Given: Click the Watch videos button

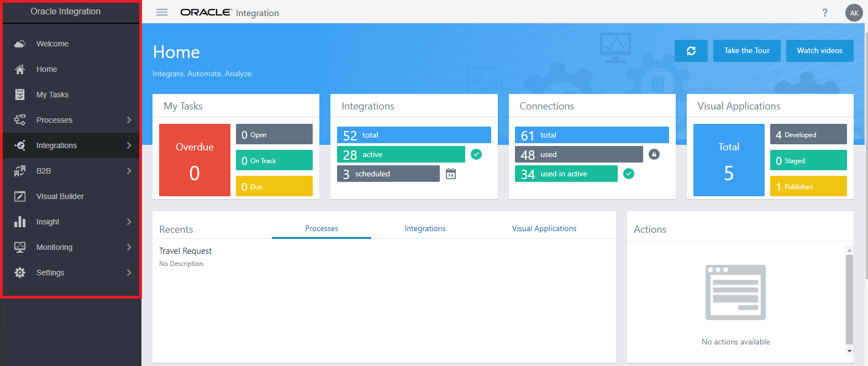Looking at the screenshot, I should (820, 51).
